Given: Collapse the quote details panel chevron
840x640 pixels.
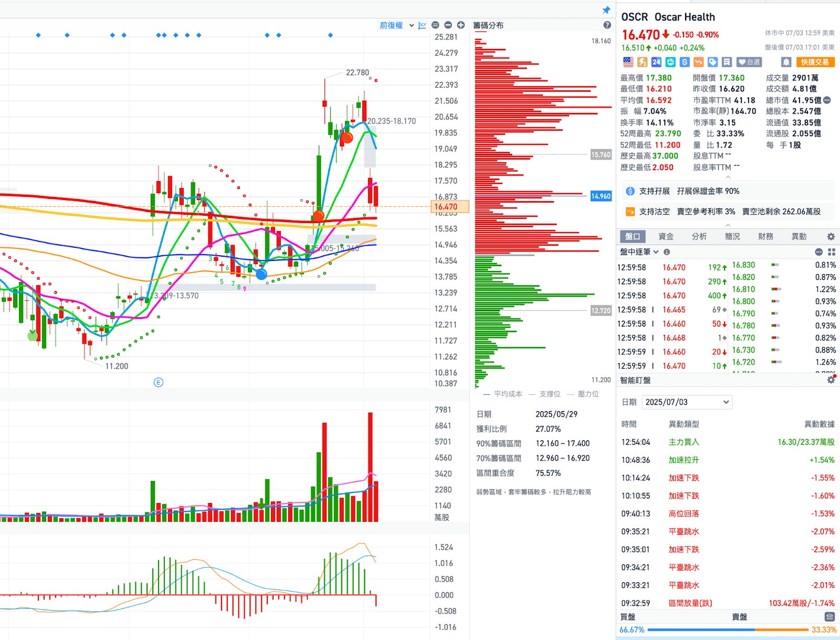Looking at the screenshot, I should tap(728, 177).
